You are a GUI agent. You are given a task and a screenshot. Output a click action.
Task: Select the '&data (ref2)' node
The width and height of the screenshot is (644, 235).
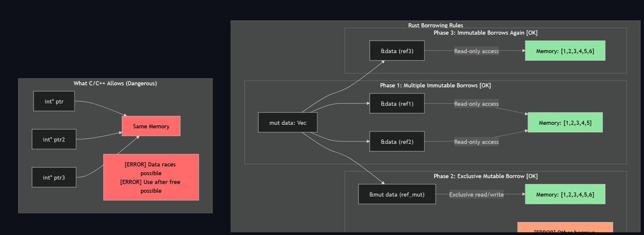point(397,141)
